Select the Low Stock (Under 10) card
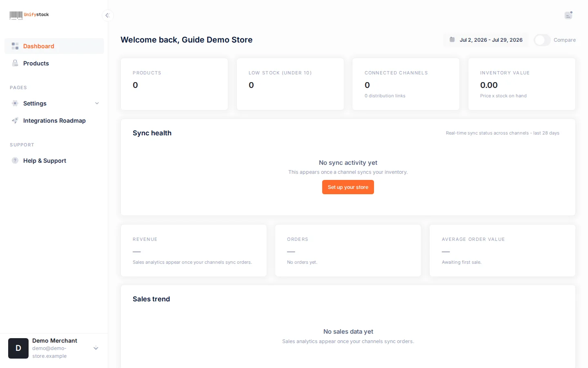This screenshot has height=368, width=588. (x=290, y=84)
